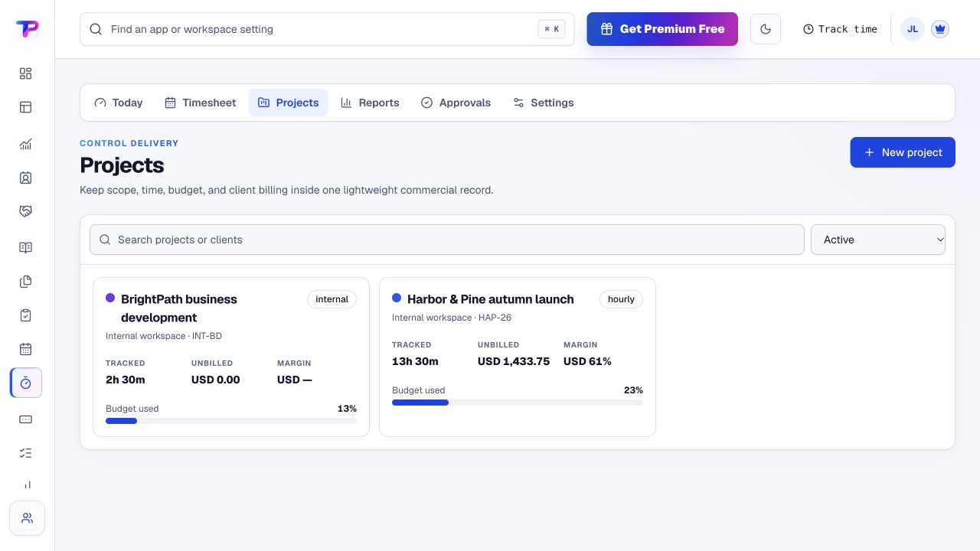Open the open-book icon in sidebar
The image size is (980, 551).
(25, 248)
